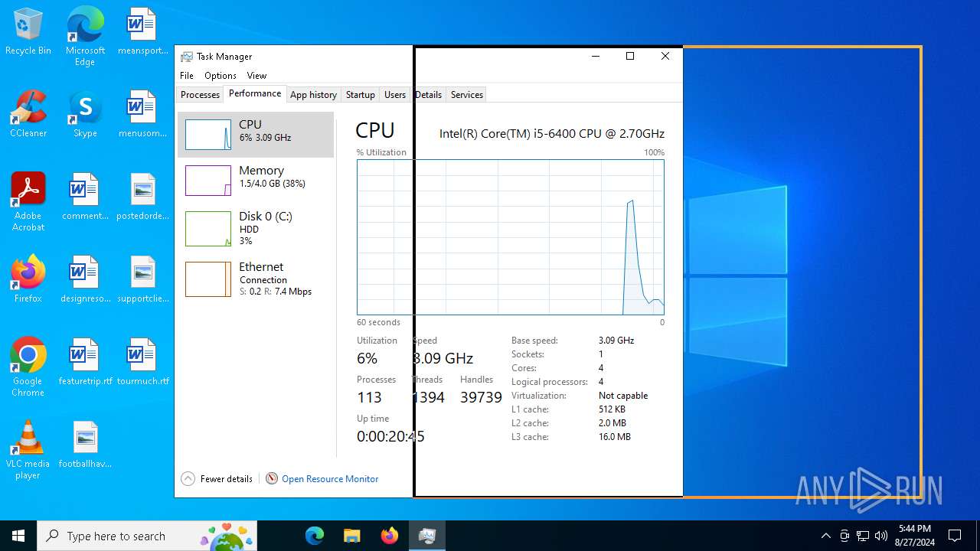Screen dimensions: 980x551
Task: Switch to the Users tab
Action: click(395, 95)
